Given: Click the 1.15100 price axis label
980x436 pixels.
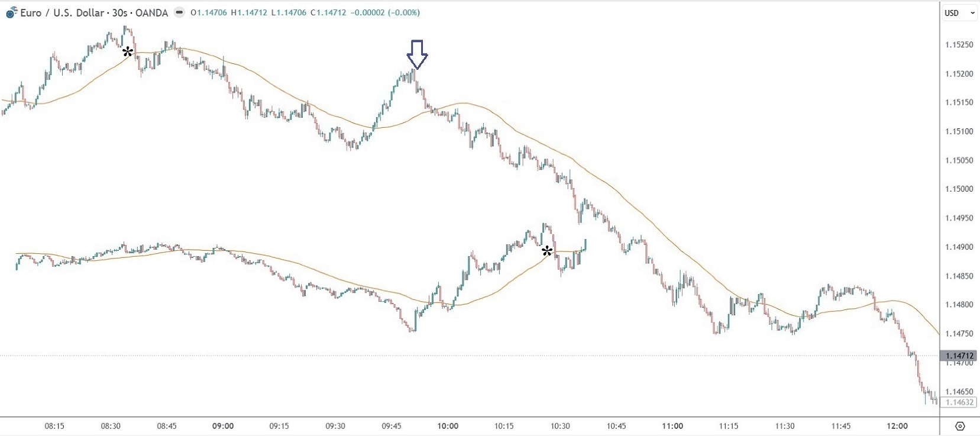Looking at the screenshot, I should pos(959,131).
